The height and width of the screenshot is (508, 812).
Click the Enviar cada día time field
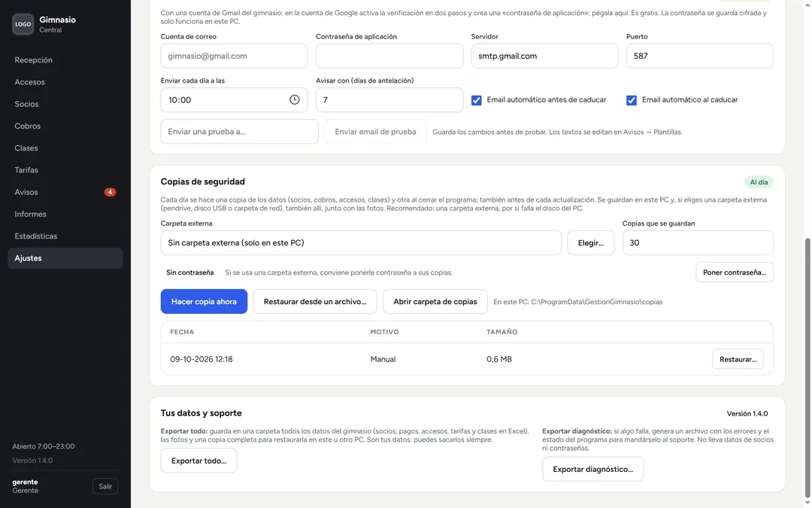coord(234,99)
